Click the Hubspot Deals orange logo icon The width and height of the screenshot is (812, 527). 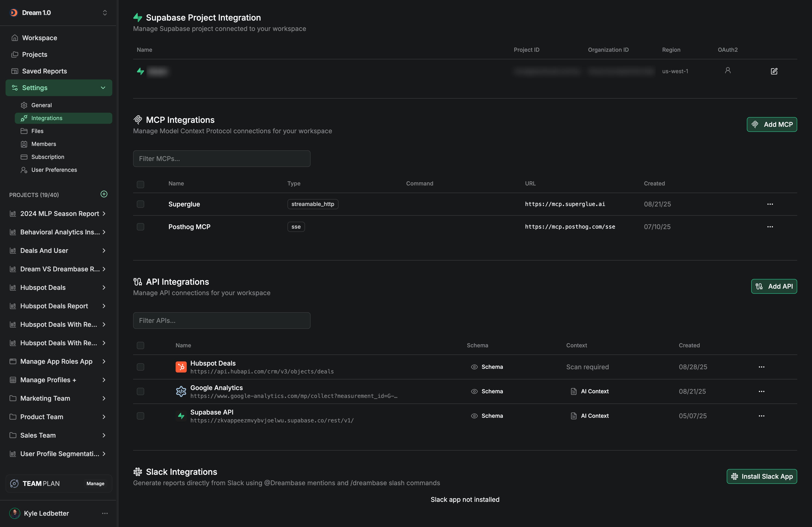pos(181,367)
